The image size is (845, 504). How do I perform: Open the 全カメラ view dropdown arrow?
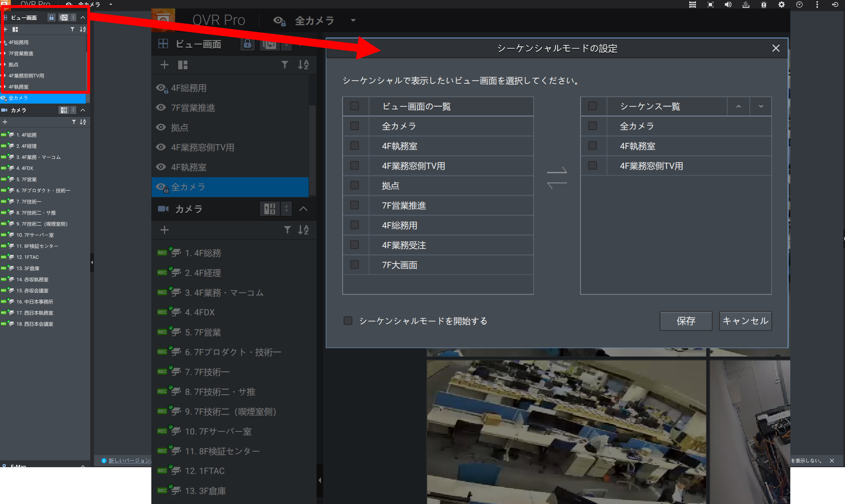[353, 20]
